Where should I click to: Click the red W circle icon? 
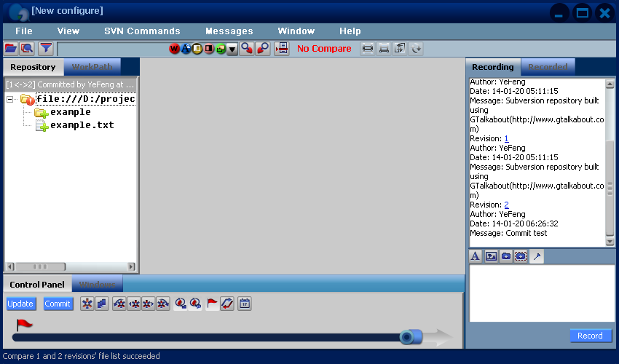(x=174, y=49)
